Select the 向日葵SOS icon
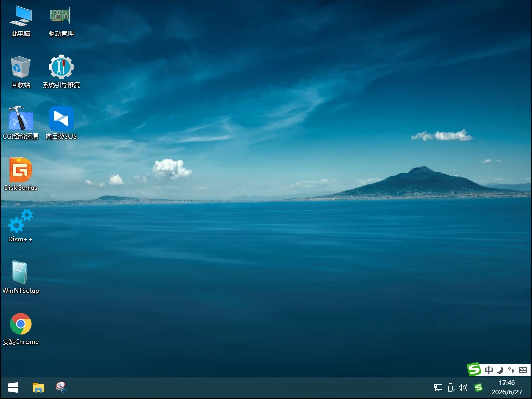The image size is (532, 399). coord(61,123)
